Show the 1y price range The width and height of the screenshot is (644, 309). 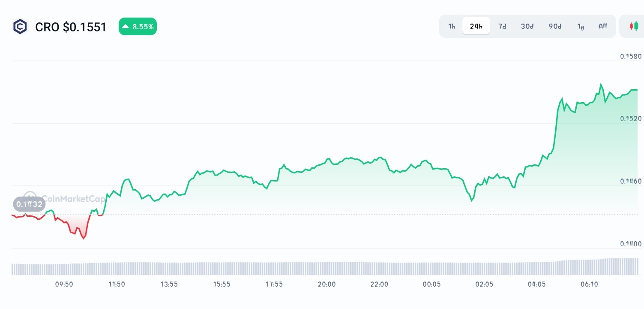[x=581, y=26]
